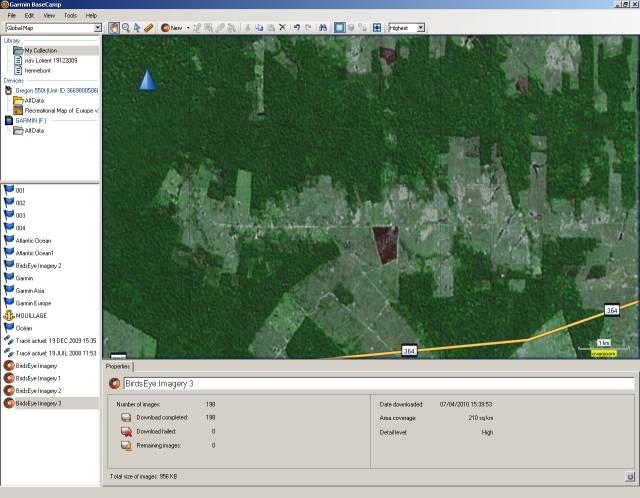Click the BirdsEye Imagery 3 name field
The height and width of the screenshot is (498, 640).
(379, 384)
